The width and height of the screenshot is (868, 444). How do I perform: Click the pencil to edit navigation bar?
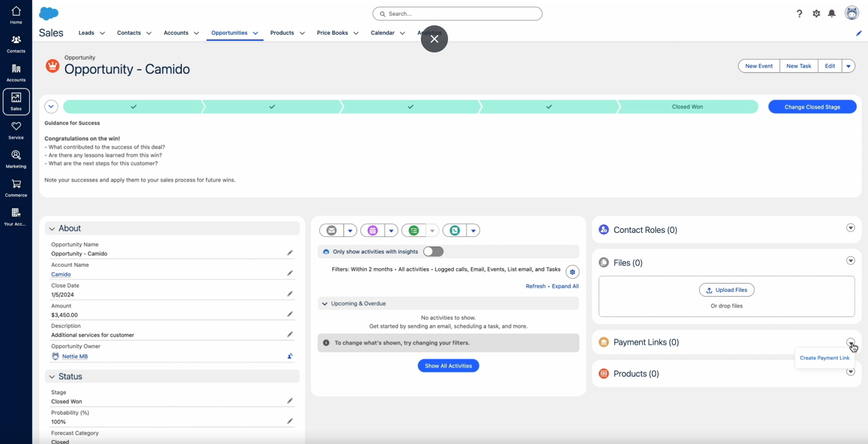858,33
